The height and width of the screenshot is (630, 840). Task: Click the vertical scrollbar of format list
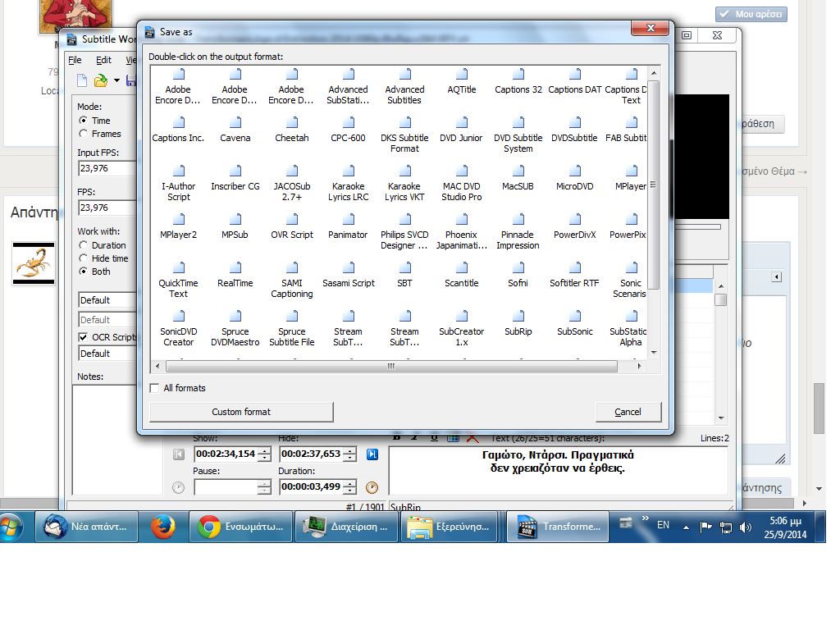coord(654,185)
